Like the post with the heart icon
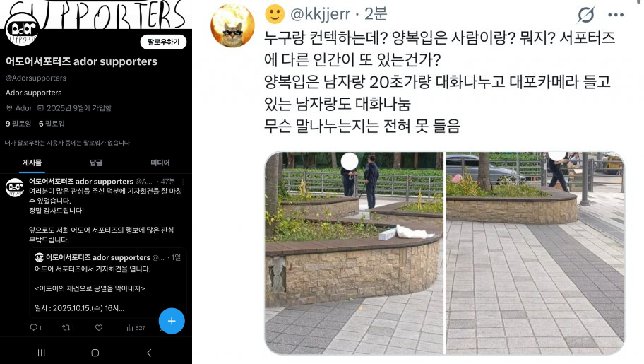This screenshot has height=364, width=644. (99, 327)
